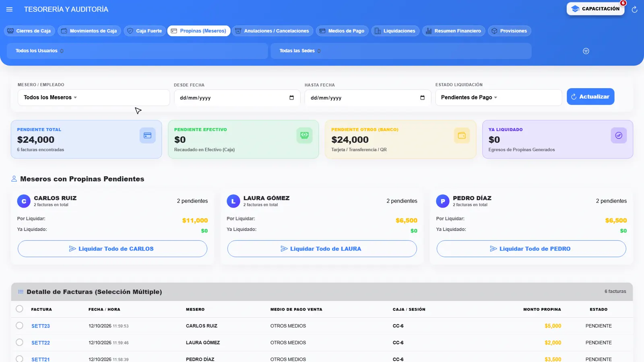Open the hamburger menu icon
The image size is (644, 362).
[10, 9]
